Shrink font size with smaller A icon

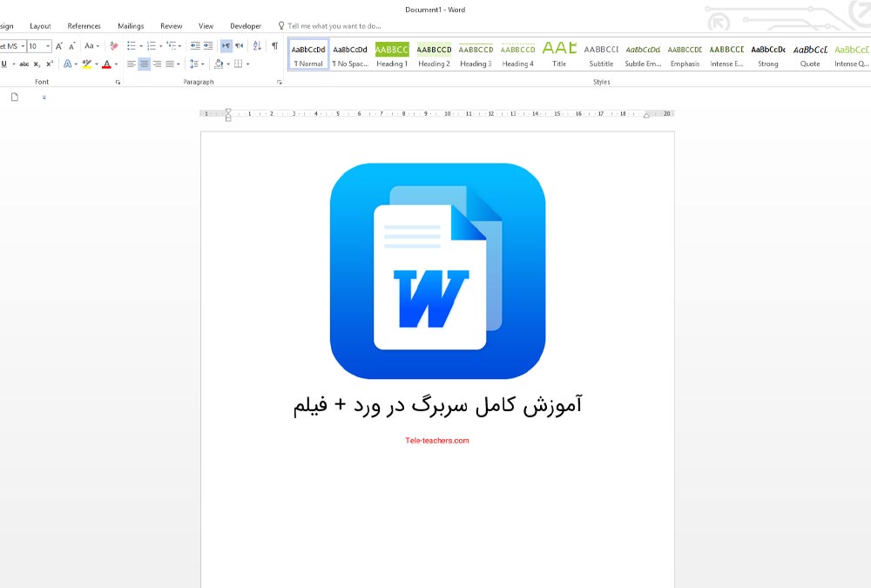(x=71, y=46)
